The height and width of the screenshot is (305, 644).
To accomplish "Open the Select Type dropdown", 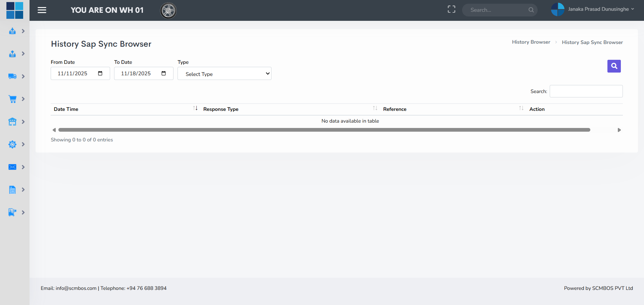I will (x=224, y=74).
